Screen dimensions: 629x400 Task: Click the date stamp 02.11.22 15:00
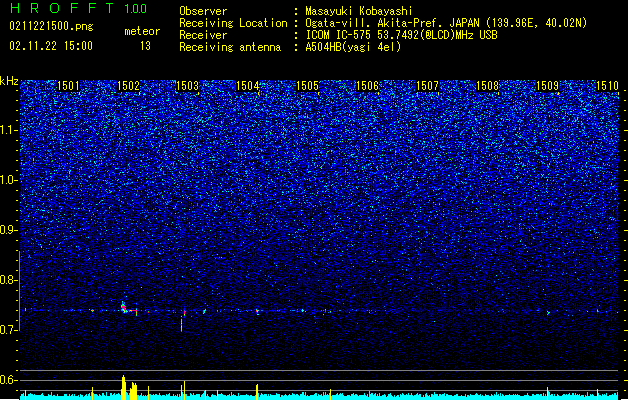tap(51, 46)
